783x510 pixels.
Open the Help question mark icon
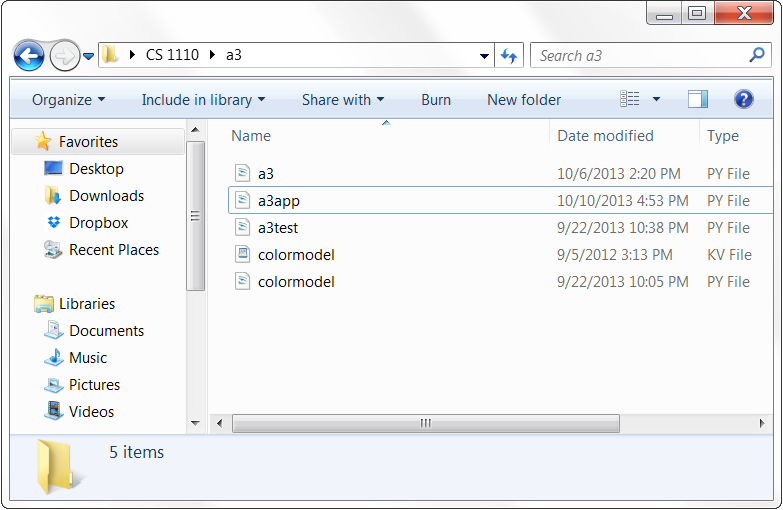coord(743,99)
